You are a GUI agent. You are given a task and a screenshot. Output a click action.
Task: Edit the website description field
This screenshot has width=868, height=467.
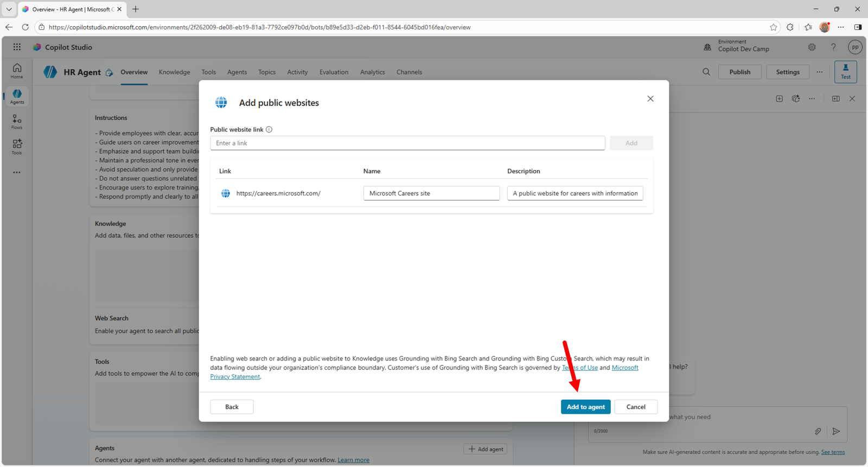click(x=575, y=193)
